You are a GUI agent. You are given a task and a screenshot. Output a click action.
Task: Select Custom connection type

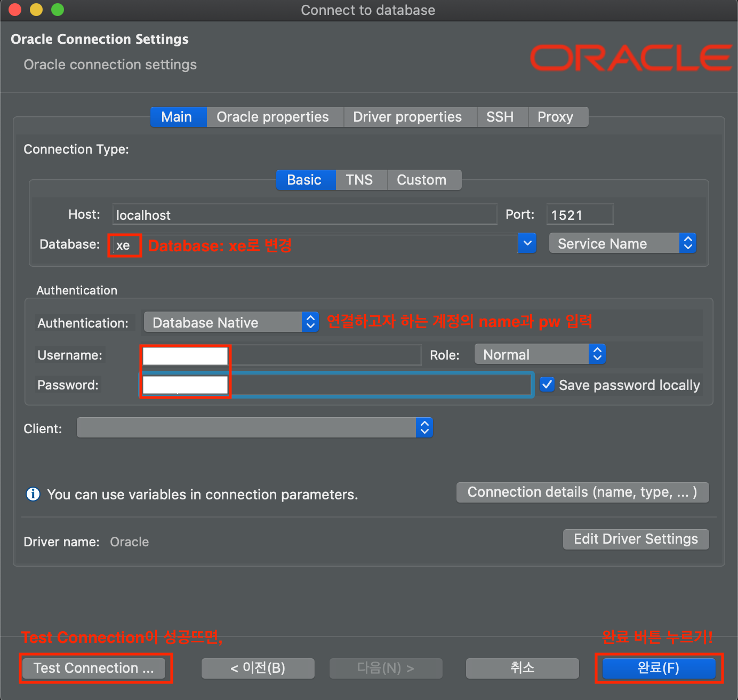(424, 180)
